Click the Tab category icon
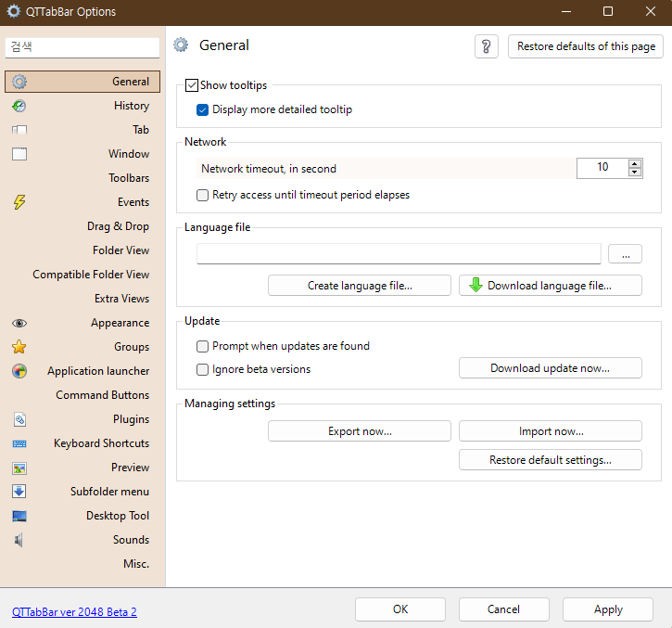The image size is (672, 628). [x=19, y=130]
